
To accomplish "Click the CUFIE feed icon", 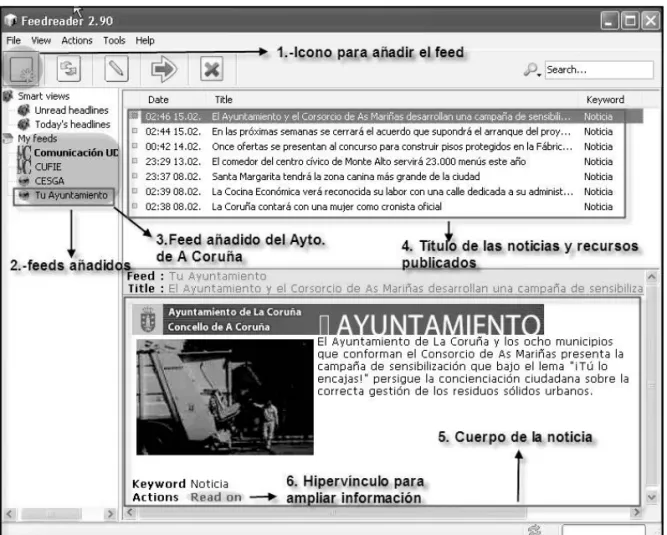I will coord(24,166).
